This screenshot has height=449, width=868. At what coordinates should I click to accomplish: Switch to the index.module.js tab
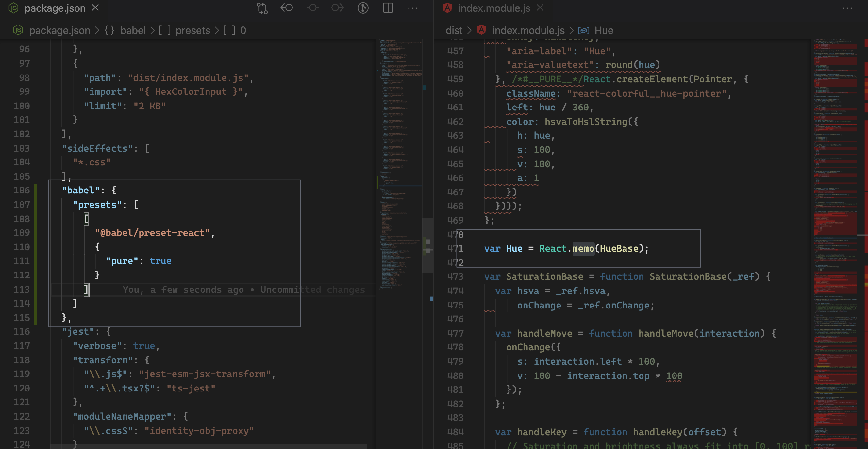point(494,8)
